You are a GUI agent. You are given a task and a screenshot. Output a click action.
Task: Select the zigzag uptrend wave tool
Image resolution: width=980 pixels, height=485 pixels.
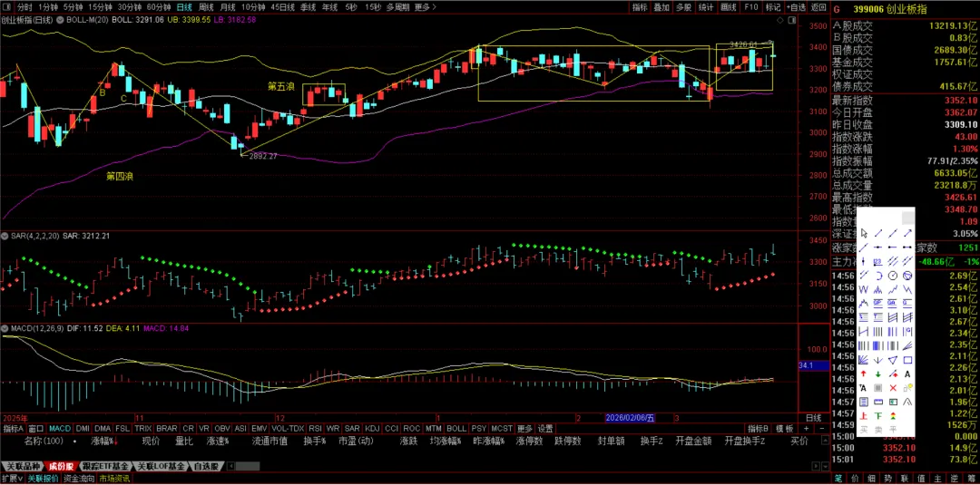click(893, 289)
